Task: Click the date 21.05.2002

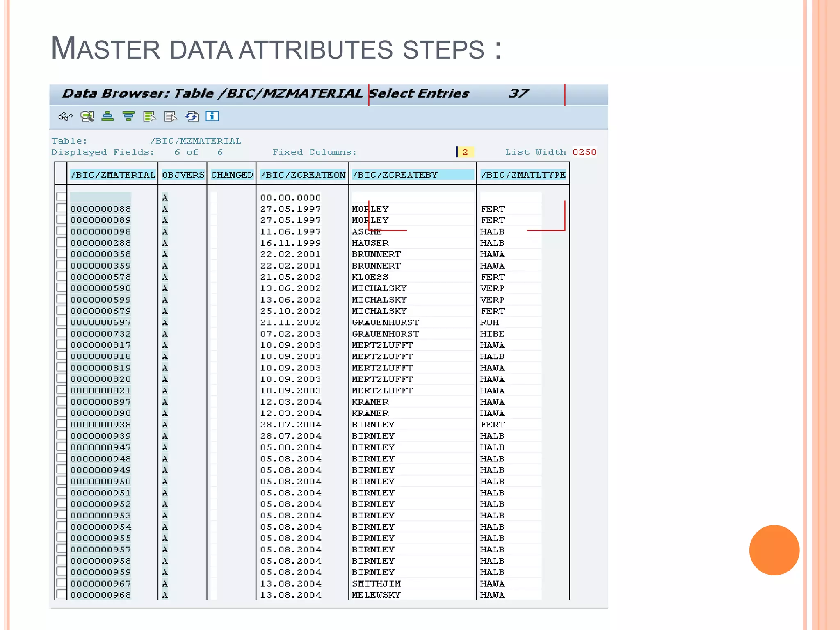Action: (x=290, y=277)
